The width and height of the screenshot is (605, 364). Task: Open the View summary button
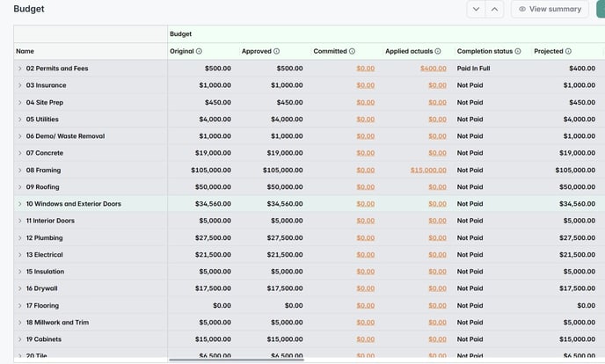pyautogui.click(x=550, y=10)
